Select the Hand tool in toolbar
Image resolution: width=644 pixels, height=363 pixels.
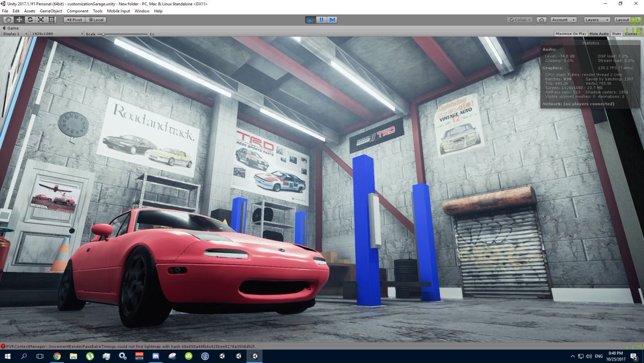pos(9,20)
